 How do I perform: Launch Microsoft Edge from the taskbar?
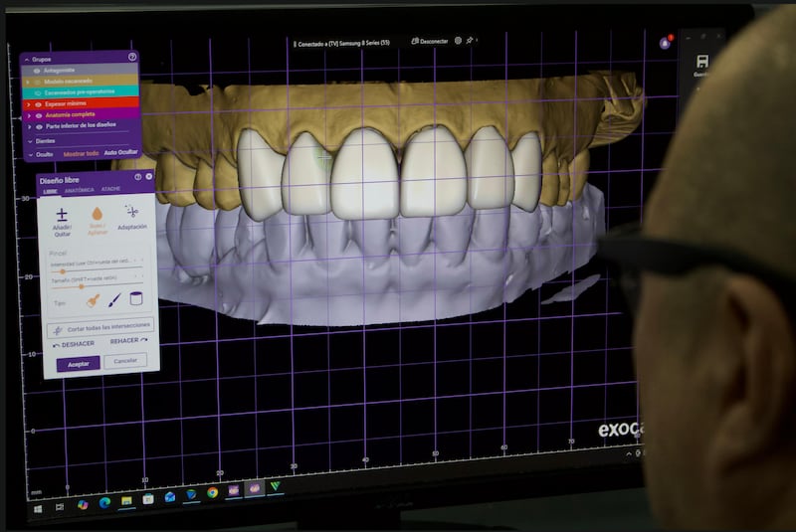(104, 502)
